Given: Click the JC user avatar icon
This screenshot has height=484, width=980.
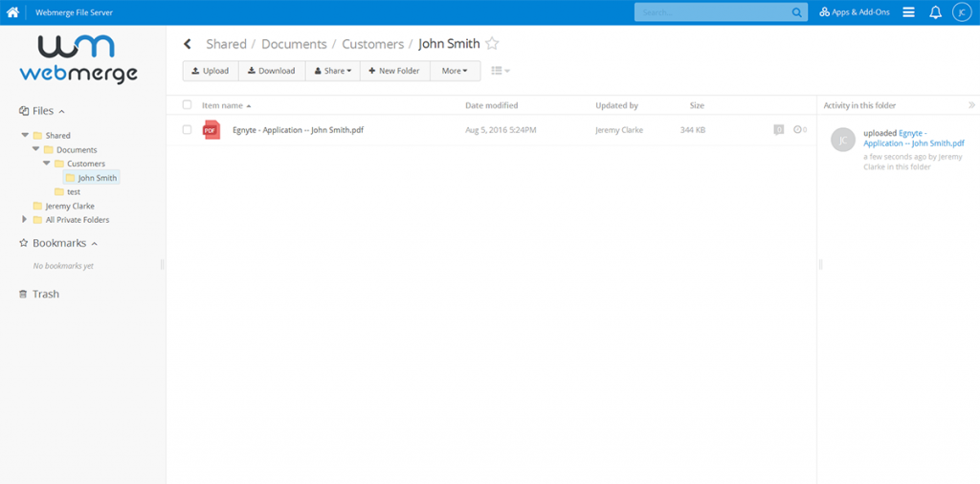Looking at the screenshot, I should 962,12.
